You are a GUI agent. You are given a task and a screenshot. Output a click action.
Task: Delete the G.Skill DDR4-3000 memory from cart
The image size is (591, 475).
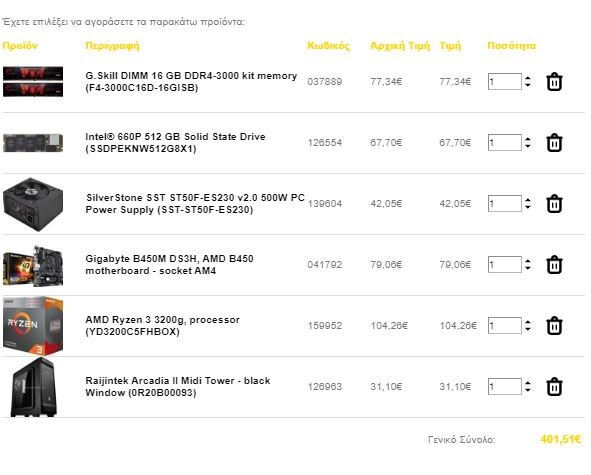click(554, 82)
